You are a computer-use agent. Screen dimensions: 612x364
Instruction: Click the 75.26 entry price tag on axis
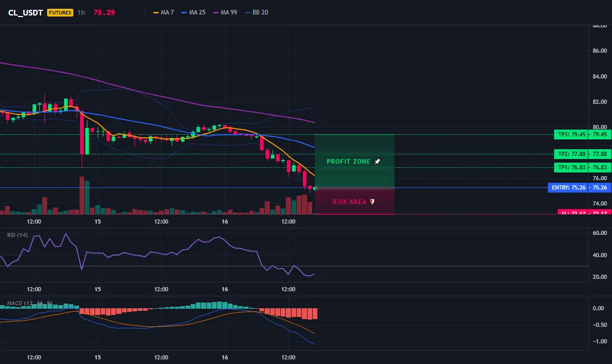(600, 187)
